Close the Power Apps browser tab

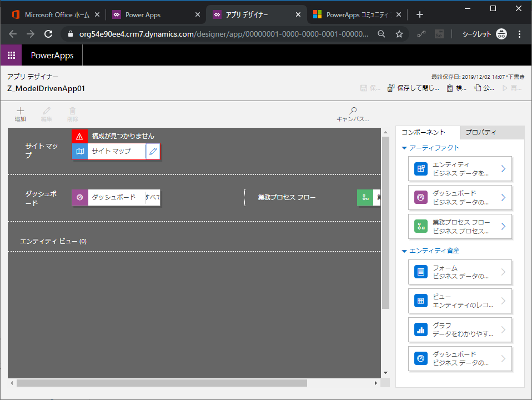click(198, 14)
